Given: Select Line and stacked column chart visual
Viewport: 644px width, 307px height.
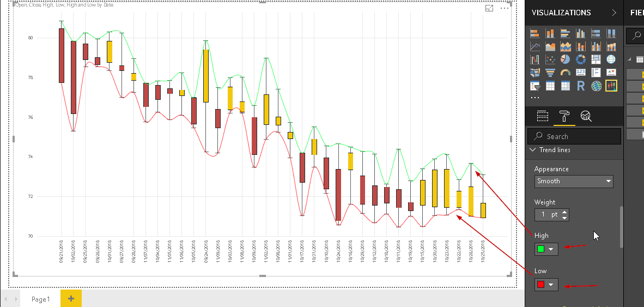Looking at the screenshot, I should pos(581,46).
